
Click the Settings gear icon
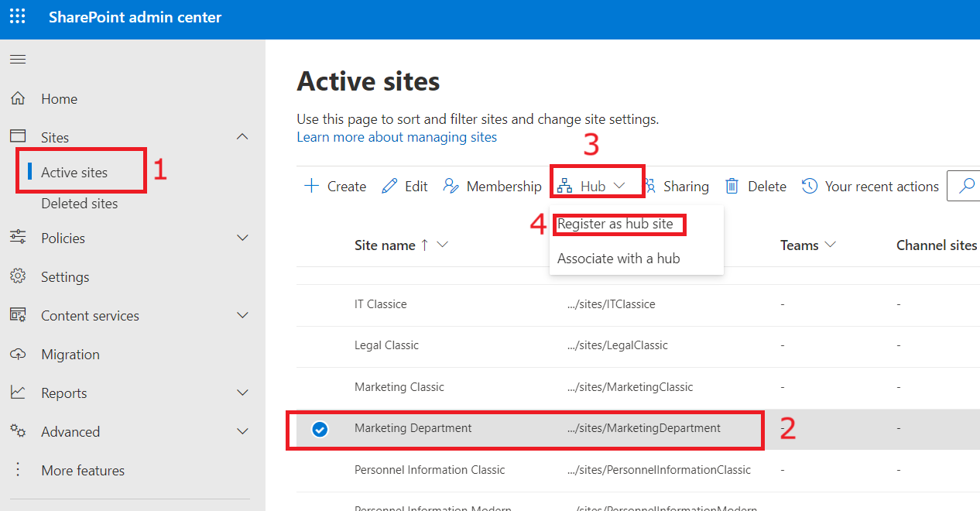17,276
